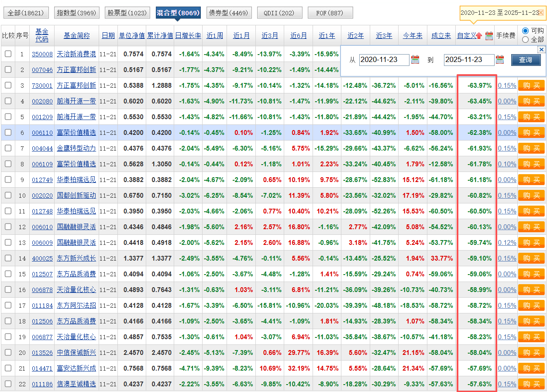Click the 购买 button for fund 730001
The image size is (547, 392).
(x=531, y=86)
